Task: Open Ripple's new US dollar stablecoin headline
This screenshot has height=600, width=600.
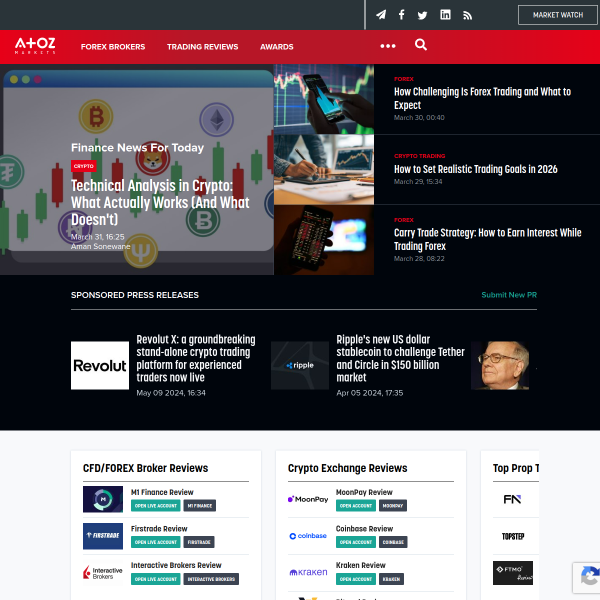Action: pyautogui.click(x=400, y=358)
